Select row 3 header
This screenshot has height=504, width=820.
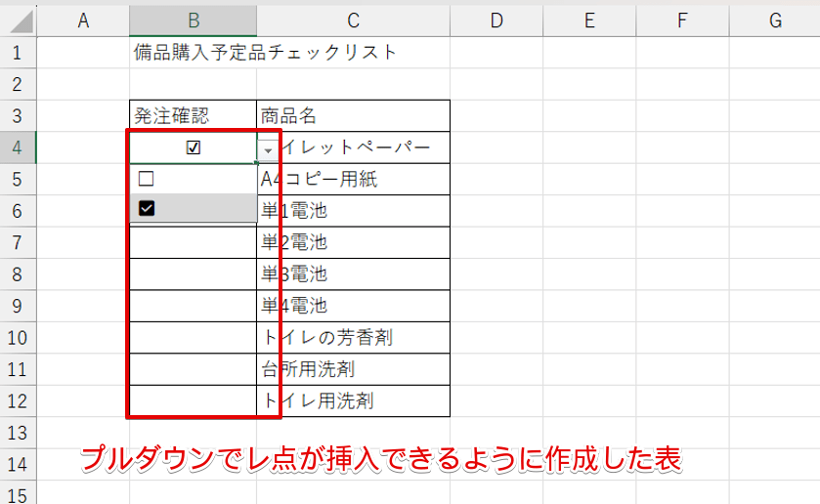(x=18, y=115)
